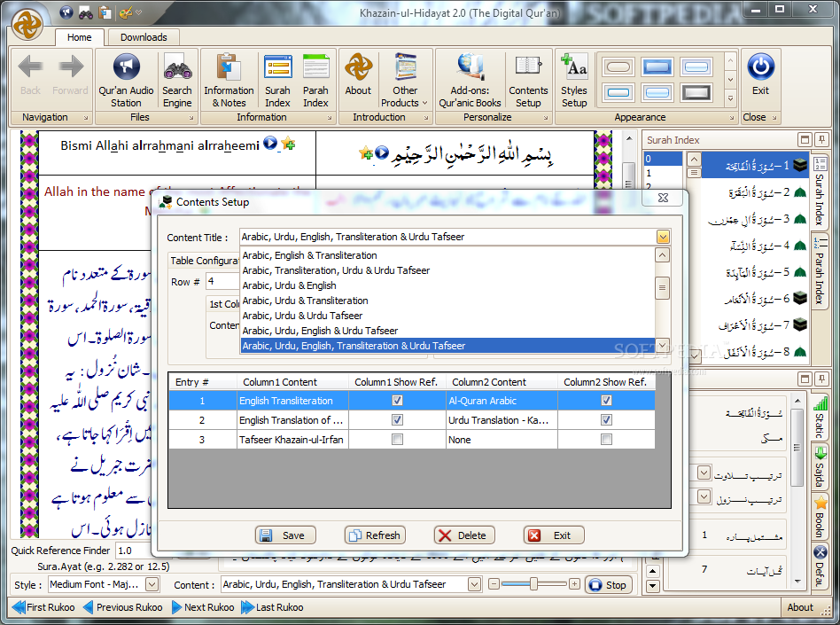The width and height of the screenshot is (840, 625).
Task: Close the Contents Setup dialog with X
Action: pos(663,198)
